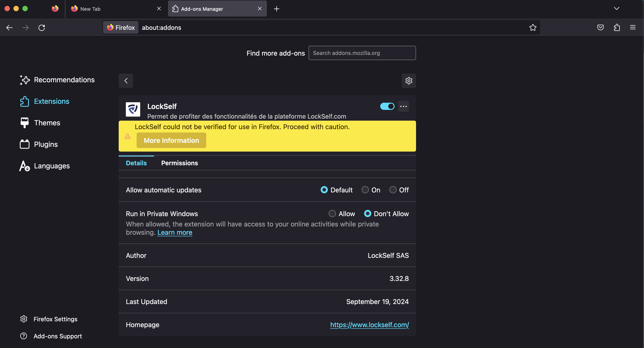Go back to the extensions list
This screenshot has height=348, width=644.
click(x=126, y=81)
